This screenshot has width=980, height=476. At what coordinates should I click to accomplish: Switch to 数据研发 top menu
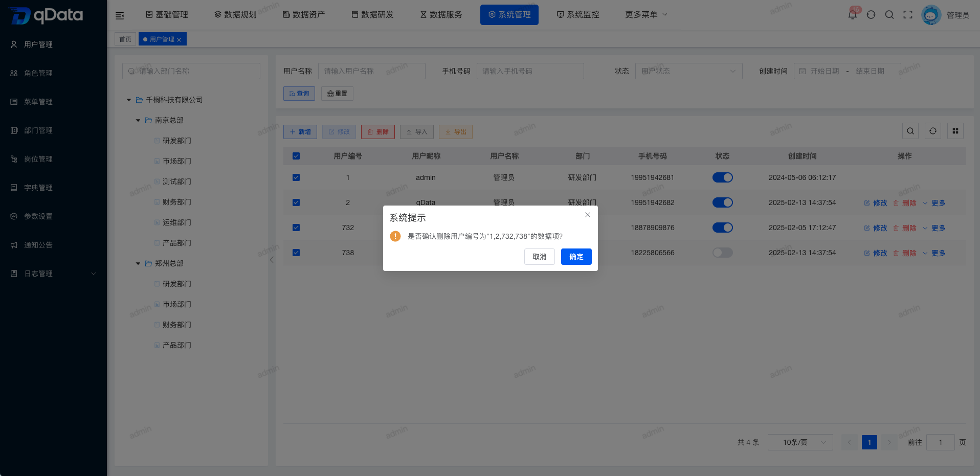[373, 15]
